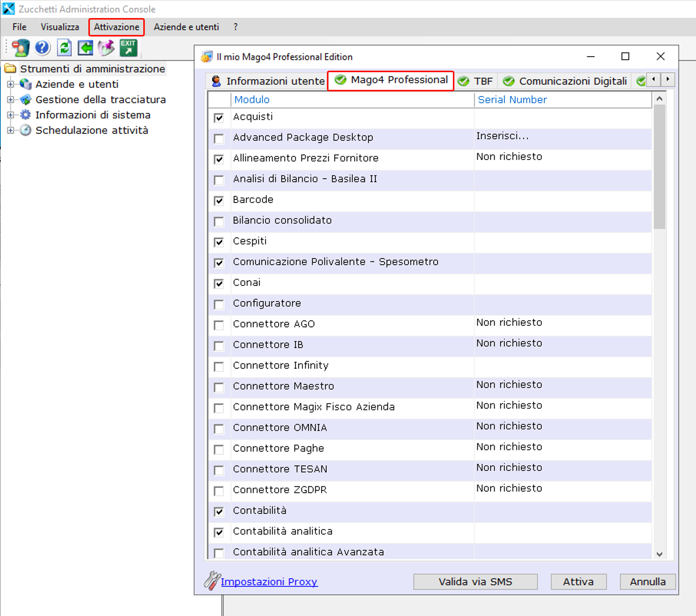Select the Connettore OMNIA module row text

tap(280, 427)
